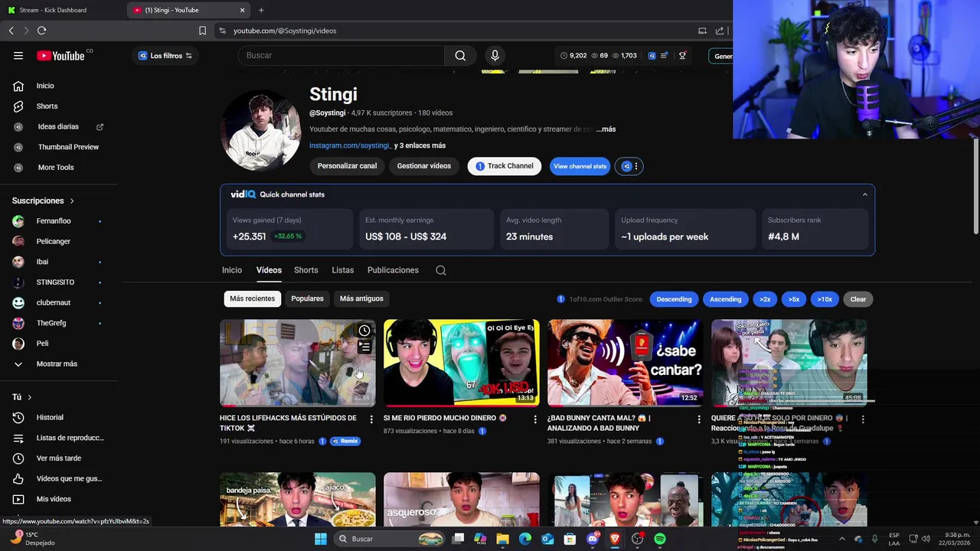Apply Ascending outlier score sort

(725, 299)
